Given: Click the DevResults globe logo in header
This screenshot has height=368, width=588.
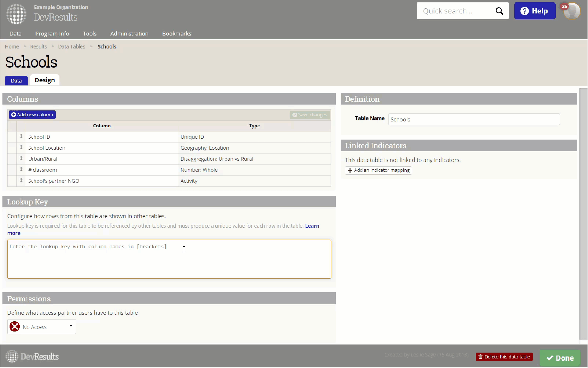Looking at the screenshot, I should tap(16, 14).
